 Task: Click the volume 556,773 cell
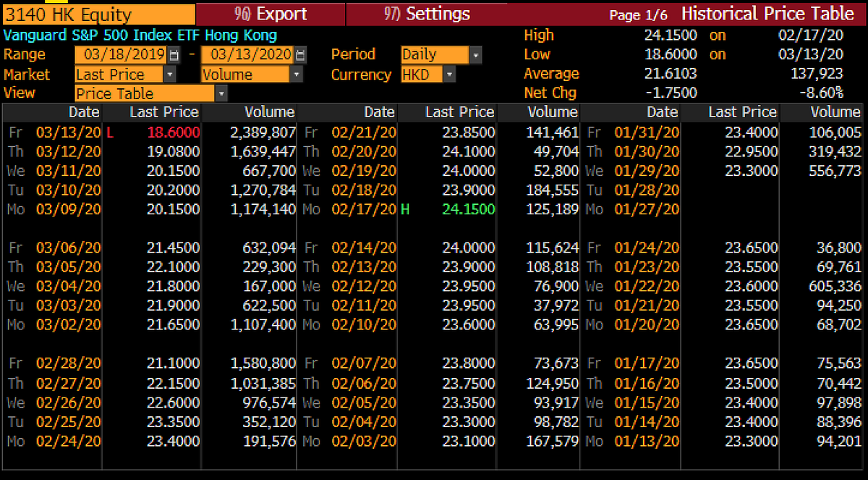point(835,171)
